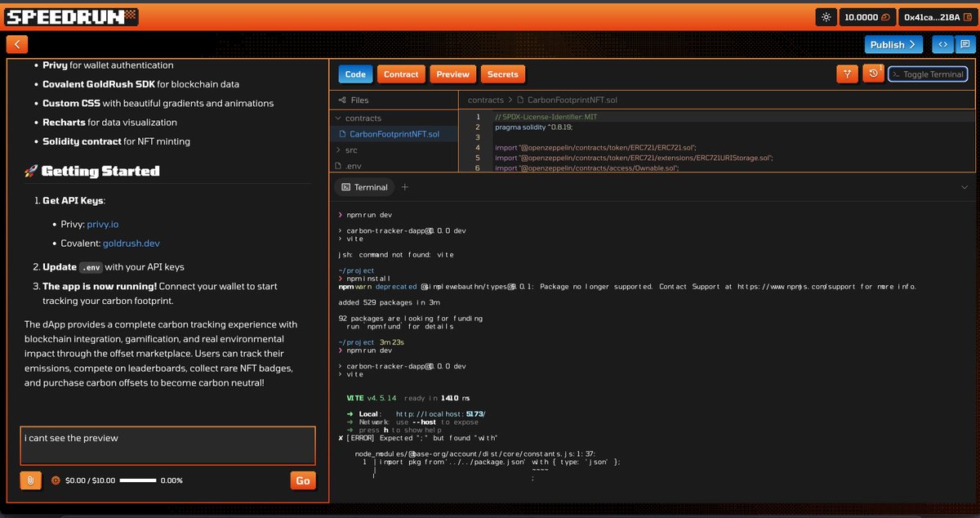Click the SPEEDRUN logo
Viewport: 980px width, 518px height.
click(72, 16)
